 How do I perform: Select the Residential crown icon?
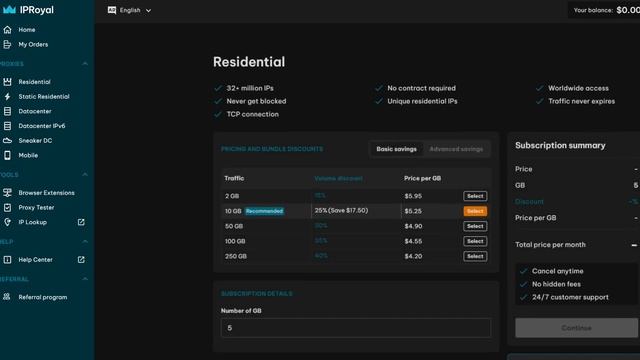pyautogui.click(x=7, y=82)
